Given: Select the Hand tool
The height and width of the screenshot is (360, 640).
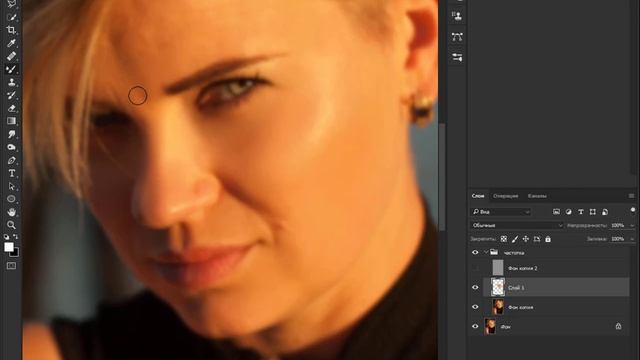Looking at the screenshot, I should [11, 212].
